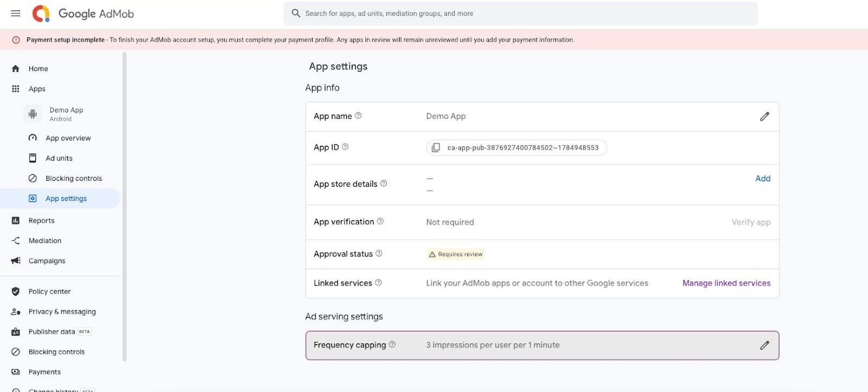The width and height of the screenshot is (868, 392).
Task: Focus the search apps and ad units field
Action: click(521, 13)
